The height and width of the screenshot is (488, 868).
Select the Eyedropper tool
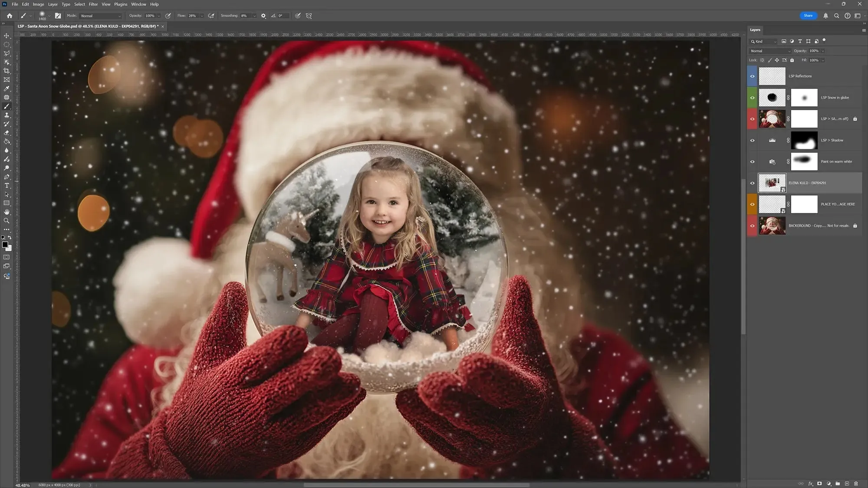pyautogui.click(x=7, y=88)
